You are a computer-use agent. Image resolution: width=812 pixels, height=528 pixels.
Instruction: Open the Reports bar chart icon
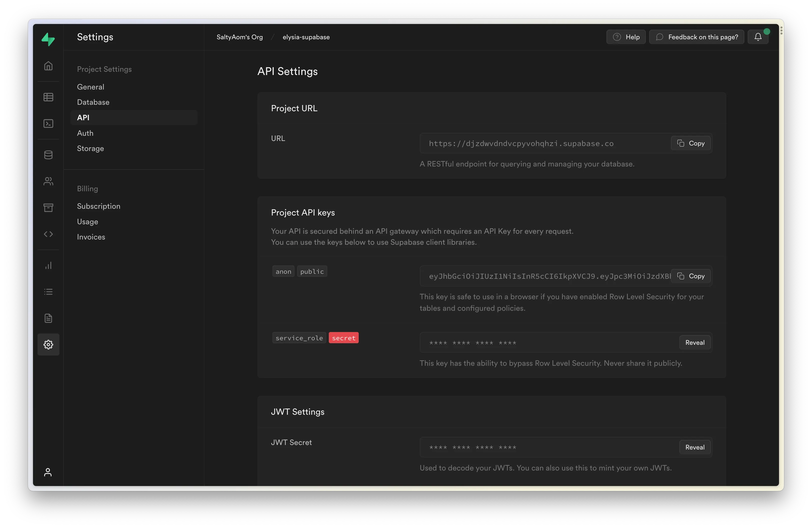[48, 265]
